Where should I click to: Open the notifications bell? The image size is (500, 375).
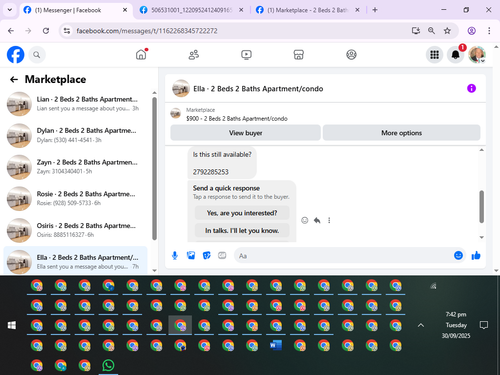(455, 55)
